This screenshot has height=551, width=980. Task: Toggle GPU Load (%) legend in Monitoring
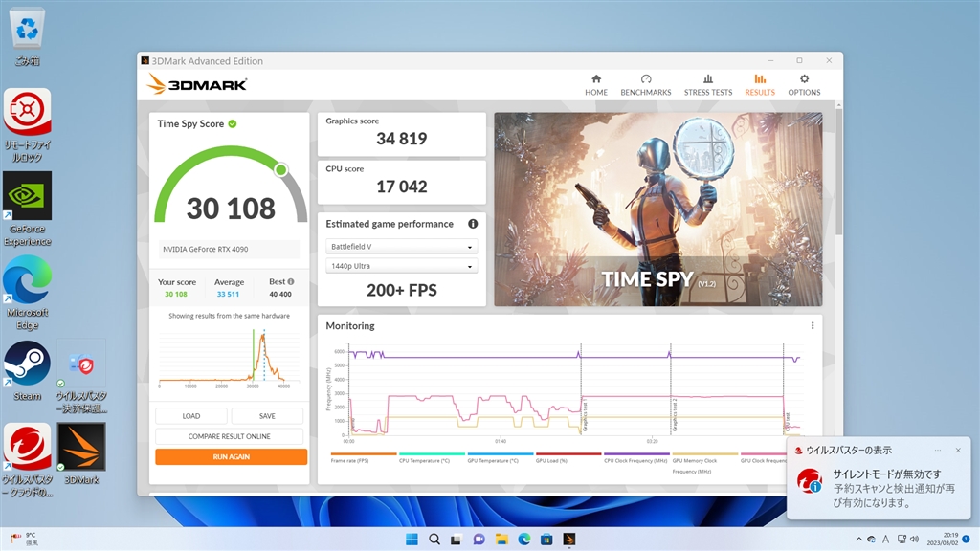(568, 458)
